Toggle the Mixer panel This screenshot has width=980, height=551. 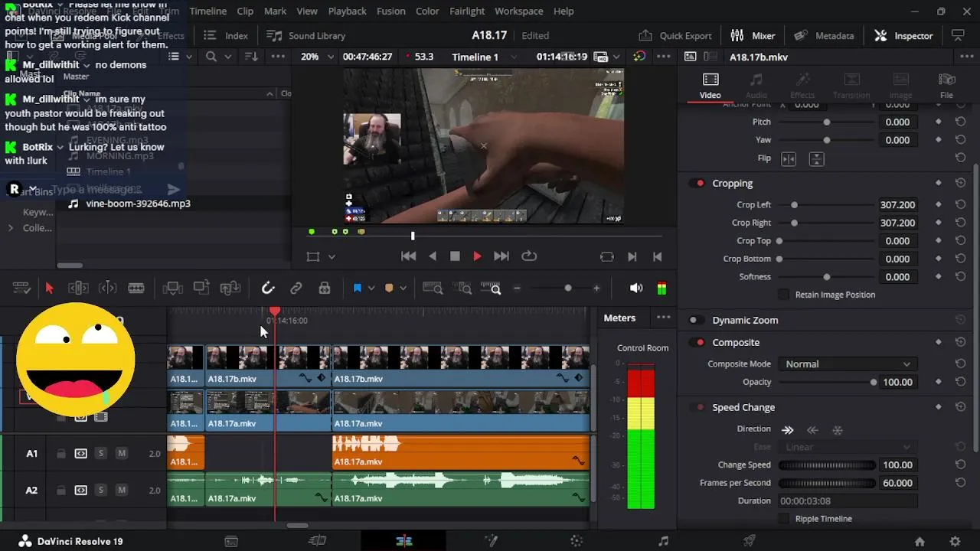pos(753,36)
